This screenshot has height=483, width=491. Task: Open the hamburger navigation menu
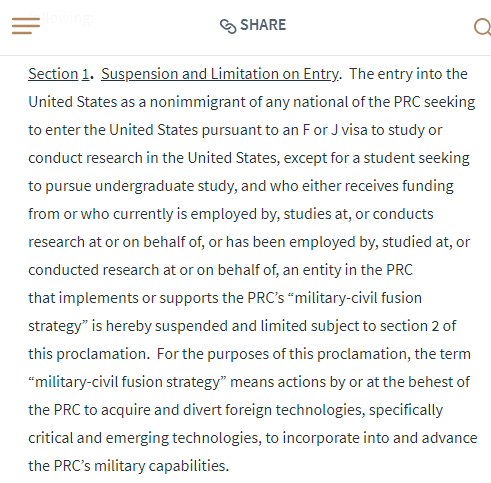pyautogui.click(x=26, y=25)
